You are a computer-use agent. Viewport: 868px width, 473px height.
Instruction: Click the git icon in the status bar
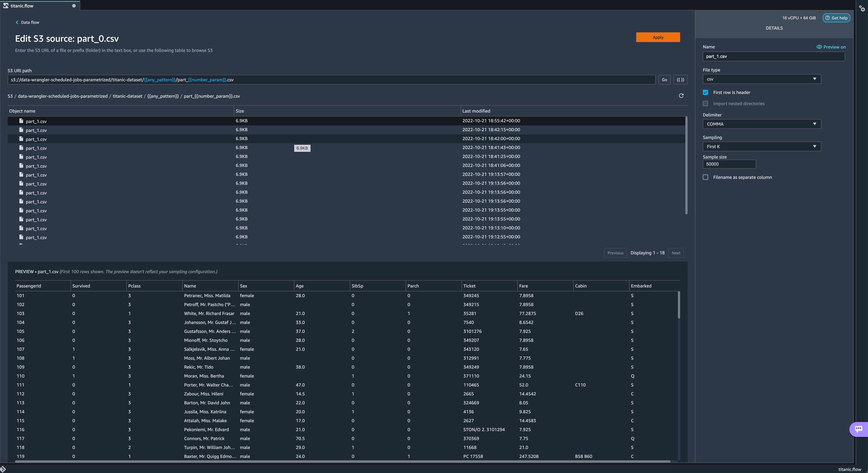(3, 469)
